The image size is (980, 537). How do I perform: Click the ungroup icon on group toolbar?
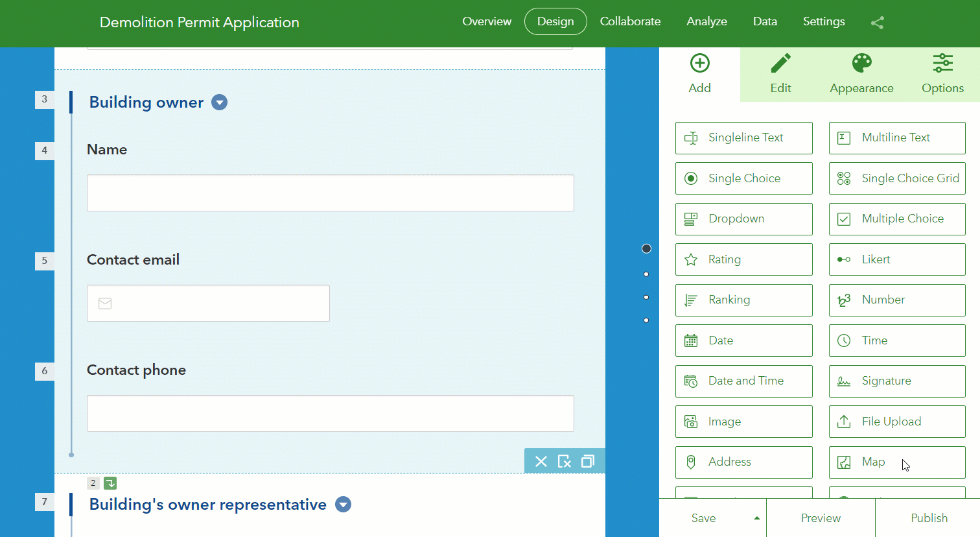[x=565, y=461]
